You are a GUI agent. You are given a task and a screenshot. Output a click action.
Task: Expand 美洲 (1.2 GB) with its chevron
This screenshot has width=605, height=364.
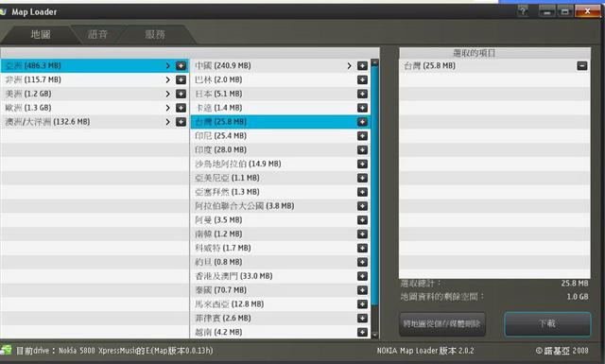pos(167,94)
